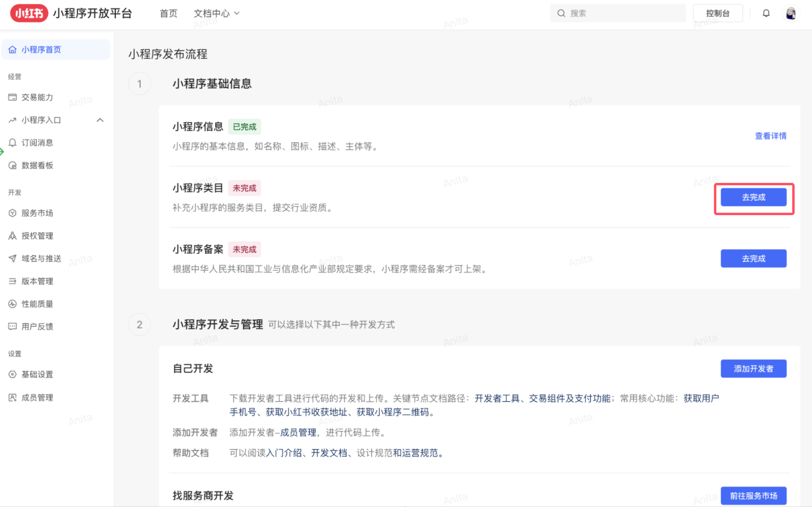Open the 数据看板 panel

point(38,165)
